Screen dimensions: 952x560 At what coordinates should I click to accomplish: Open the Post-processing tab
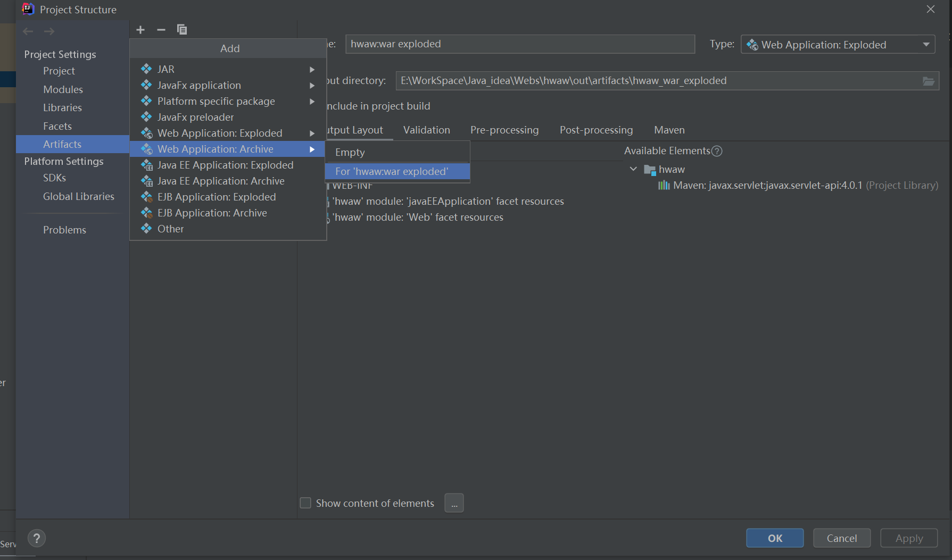click(596, 130)
